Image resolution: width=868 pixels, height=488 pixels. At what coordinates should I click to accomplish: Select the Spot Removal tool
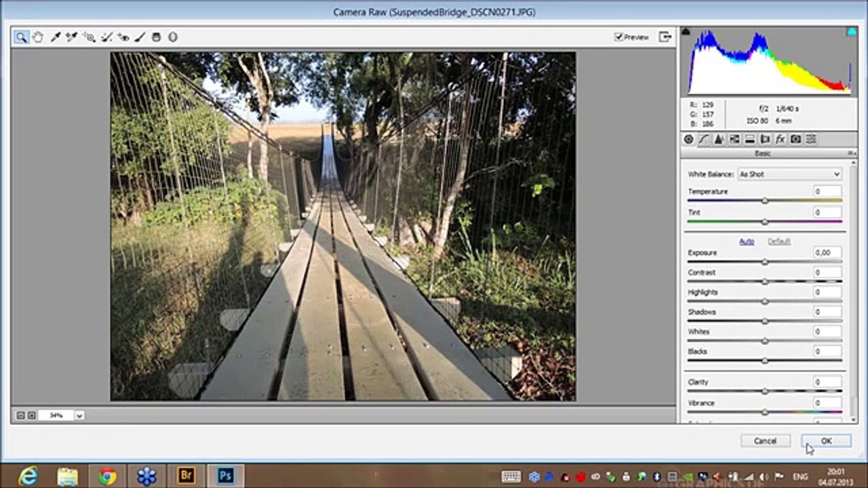[106, 37]
